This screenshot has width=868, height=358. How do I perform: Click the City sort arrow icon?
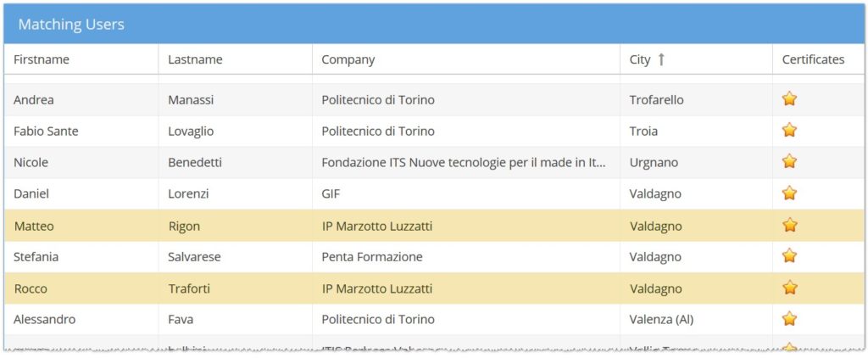coord(661,59)
